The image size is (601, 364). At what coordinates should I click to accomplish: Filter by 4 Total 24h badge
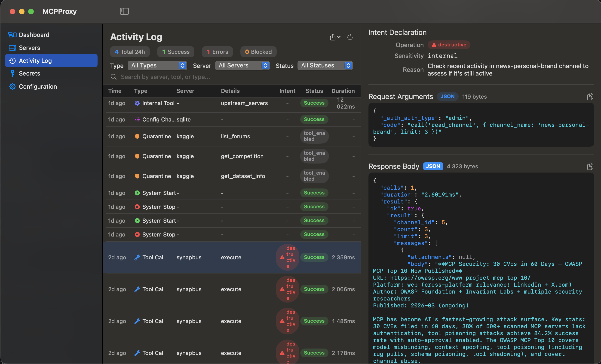click(x=130, y=52)
